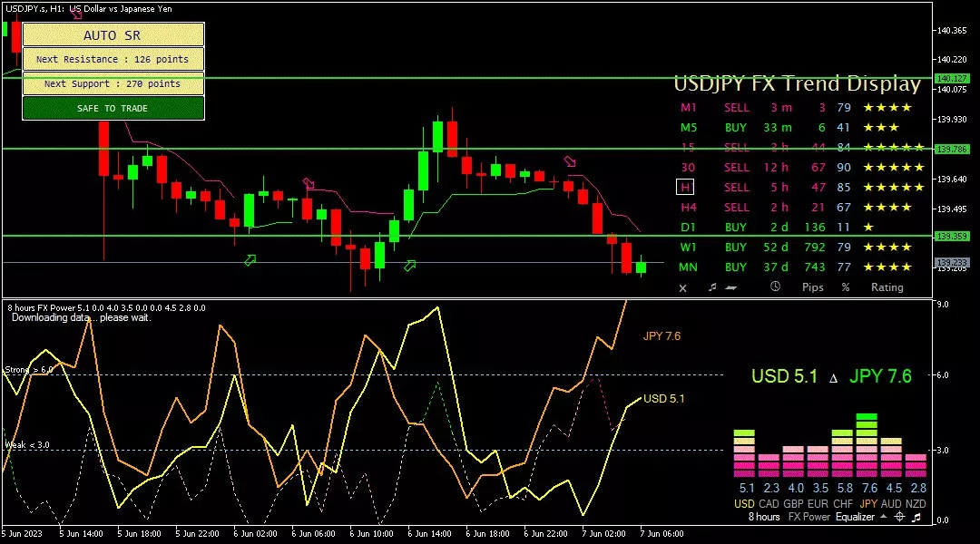Viewport: 980px width, 544px height.
Task: Click the 140.127 resistance price tag
Action: 952,79
